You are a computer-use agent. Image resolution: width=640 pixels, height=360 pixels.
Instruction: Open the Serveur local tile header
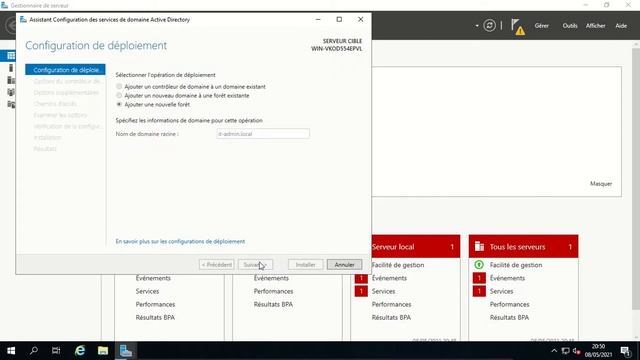point(416,247)
